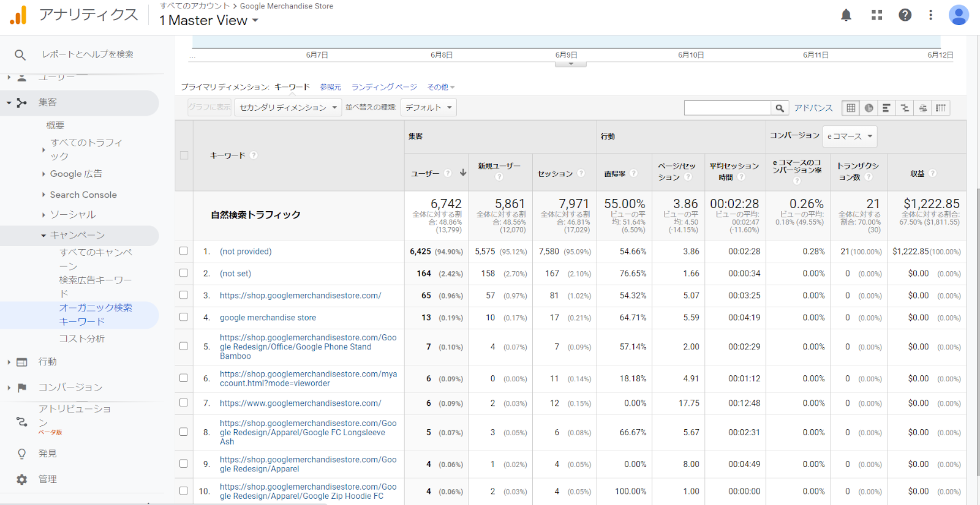Open 検索広告キーワード menu item
This screenshot has width=980, height=505.
click(x=96, y=287)
